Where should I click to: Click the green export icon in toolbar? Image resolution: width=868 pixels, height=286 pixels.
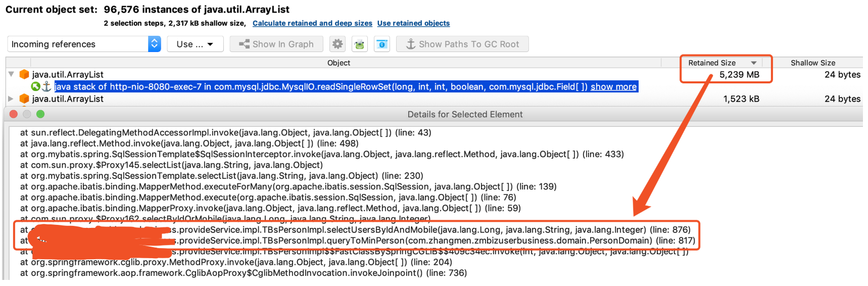[x=360, y=44]
